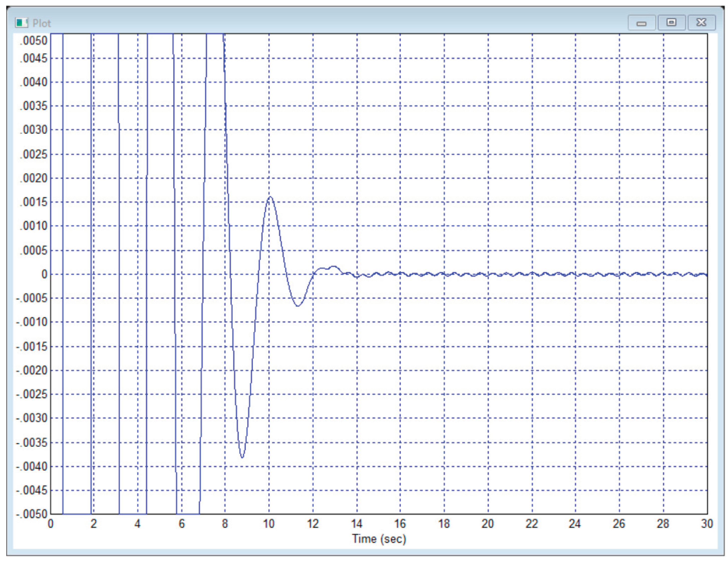Click the '30' x-axis tick label

(707, 524)
